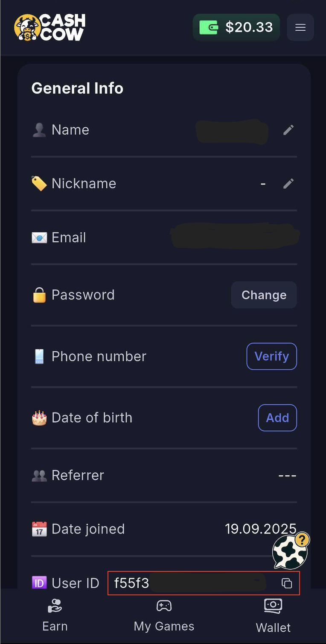The image size is (326, 644).
Task: Verify the phone number
Action: point(271,356)
